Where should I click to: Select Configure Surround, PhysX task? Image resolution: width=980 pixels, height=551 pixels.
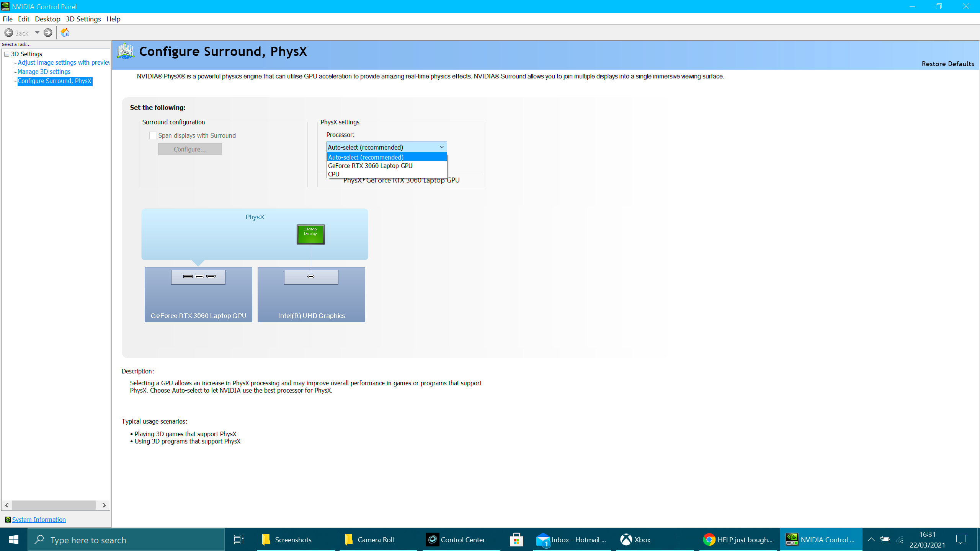pos(55,81)
